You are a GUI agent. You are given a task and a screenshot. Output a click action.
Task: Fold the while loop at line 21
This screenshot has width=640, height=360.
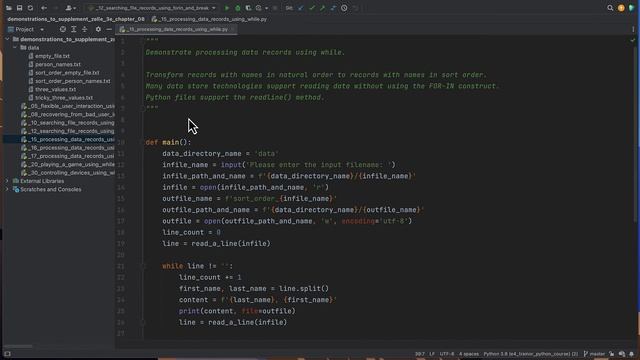coord(143,266)
